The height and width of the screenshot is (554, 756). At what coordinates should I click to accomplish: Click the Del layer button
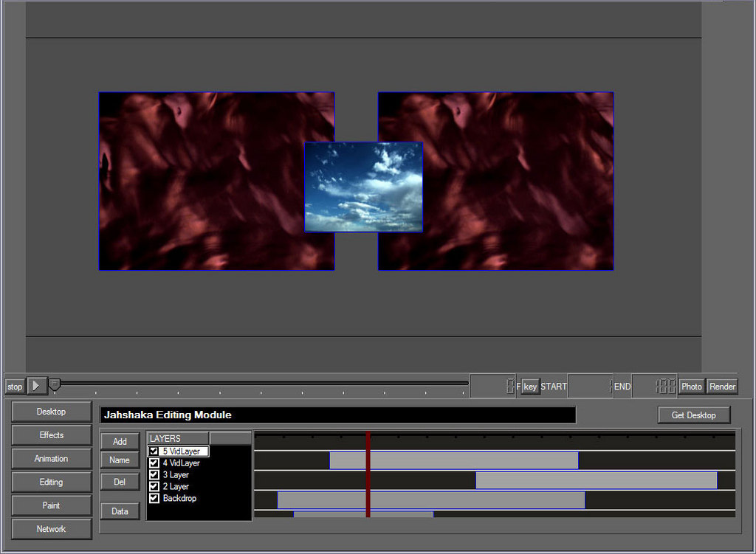(120, 482)
